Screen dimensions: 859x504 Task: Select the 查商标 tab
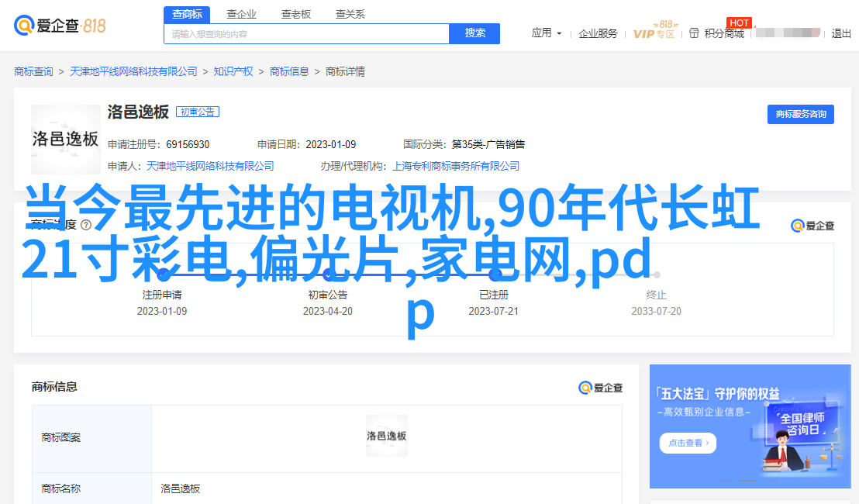(187, 14)
